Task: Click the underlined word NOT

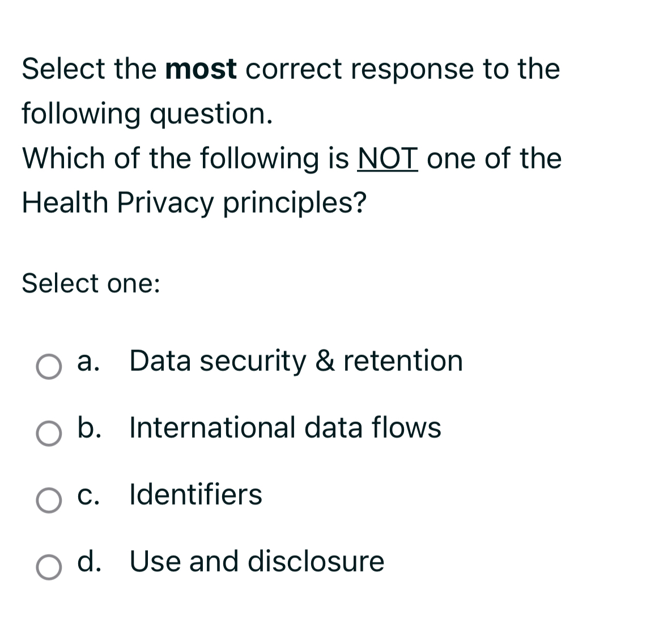Action: (388, 158)
